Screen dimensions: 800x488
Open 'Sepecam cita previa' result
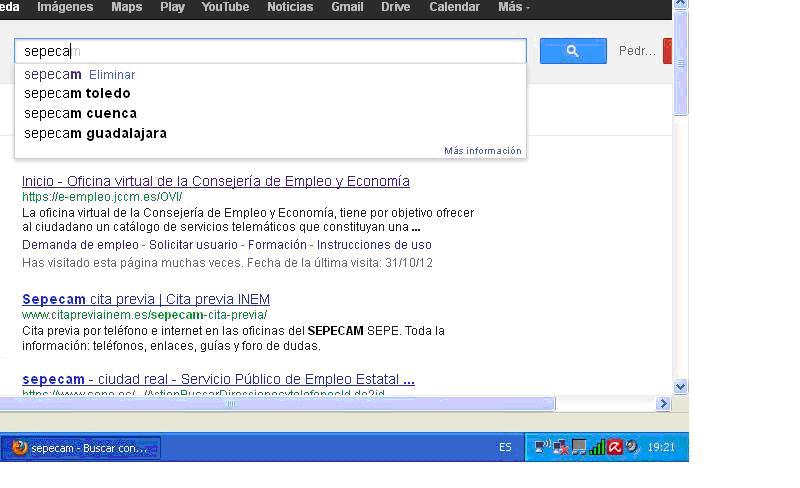(x=146, y=299)
